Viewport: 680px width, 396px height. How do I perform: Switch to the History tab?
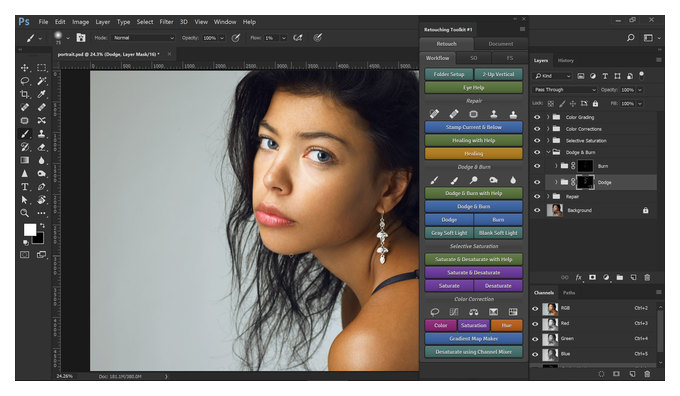point(566,60)
